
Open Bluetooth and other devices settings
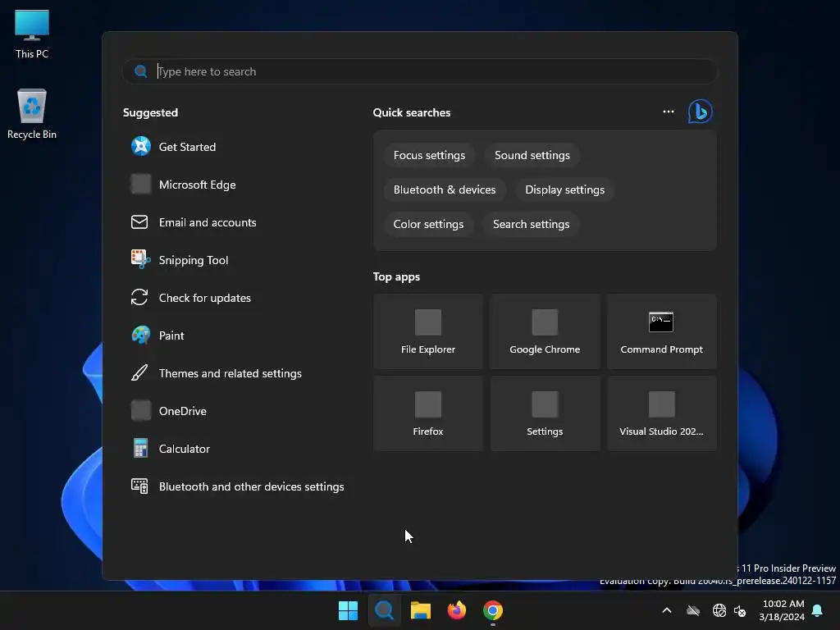(237, 487)
